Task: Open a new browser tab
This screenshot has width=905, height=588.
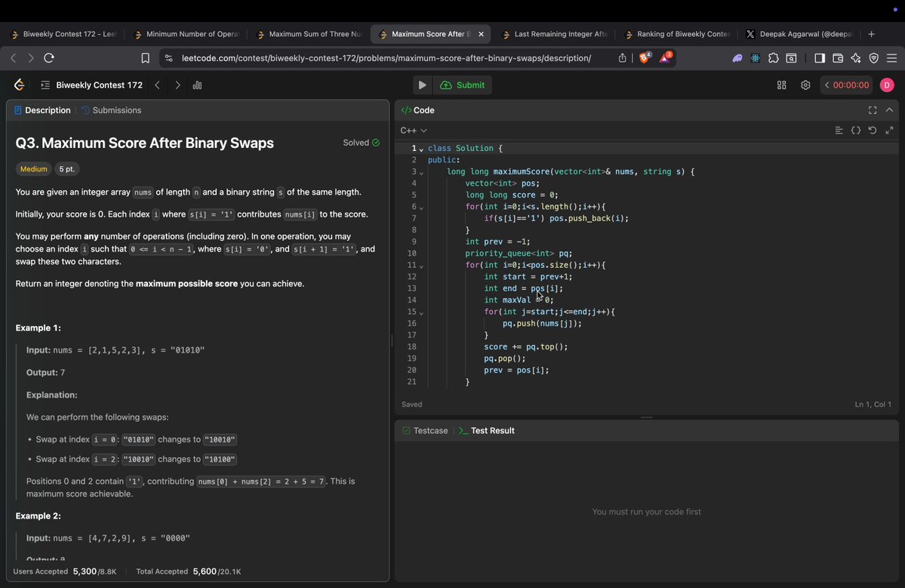Action: (x=871, y=34)
